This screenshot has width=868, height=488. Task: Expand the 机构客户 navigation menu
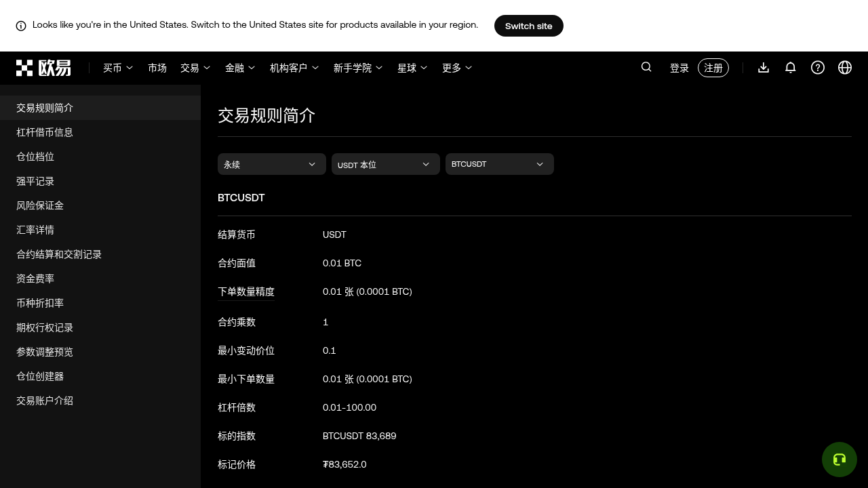[x=294, y=68]
